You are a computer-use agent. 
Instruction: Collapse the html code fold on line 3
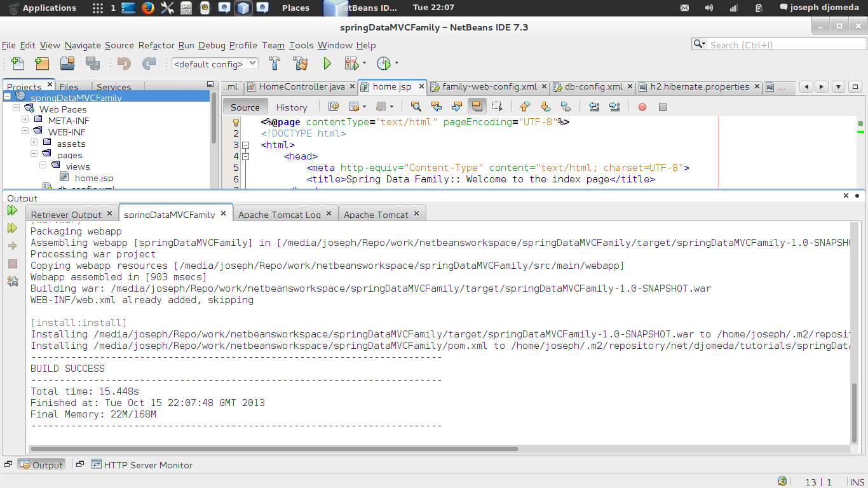(246, 145)
